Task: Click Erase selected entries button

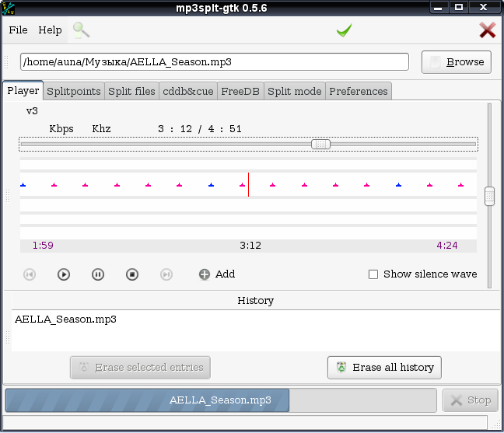Action: point(141,368)
